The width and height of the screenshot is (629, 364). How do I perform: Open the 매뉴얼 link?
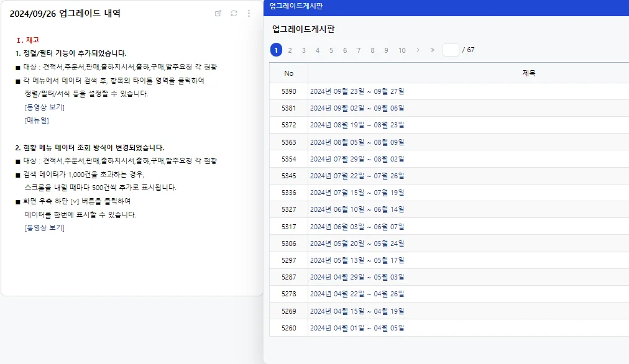point(37,121)
